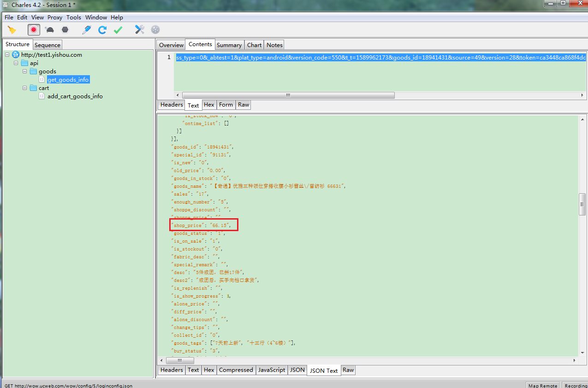Collapse the api folder node
The image size is (588, 388).
point(16,63)
